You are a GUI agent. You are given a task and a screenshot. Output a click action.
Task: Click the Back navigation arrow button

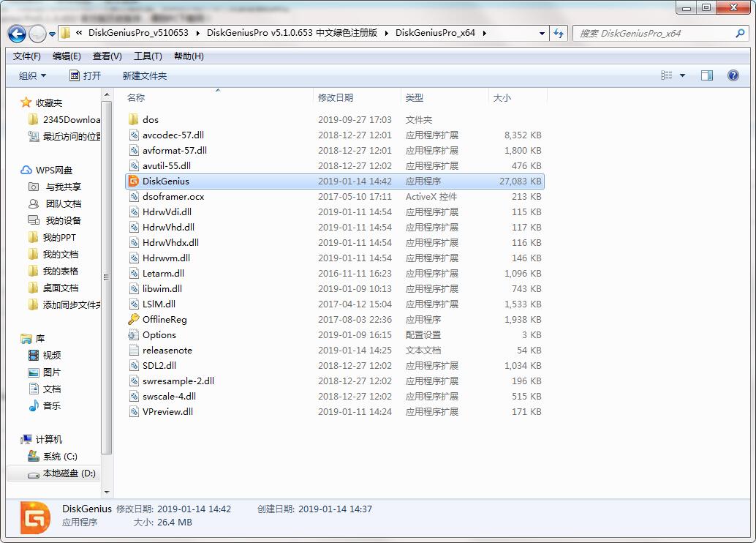tap(18, 34)
